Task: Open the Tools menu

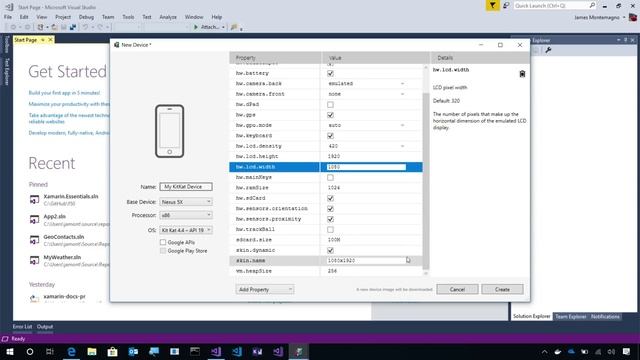Action: click(128, 17)
